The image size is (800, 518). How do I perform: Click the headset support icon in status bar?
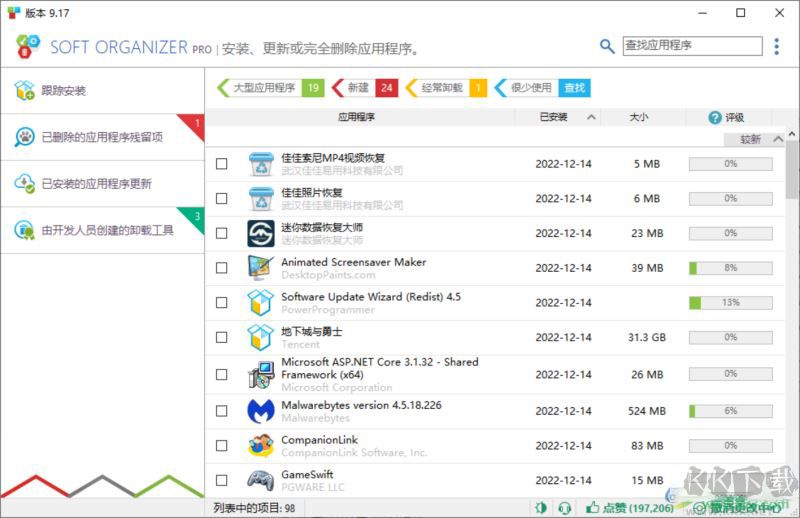click(x=565, y=508)
